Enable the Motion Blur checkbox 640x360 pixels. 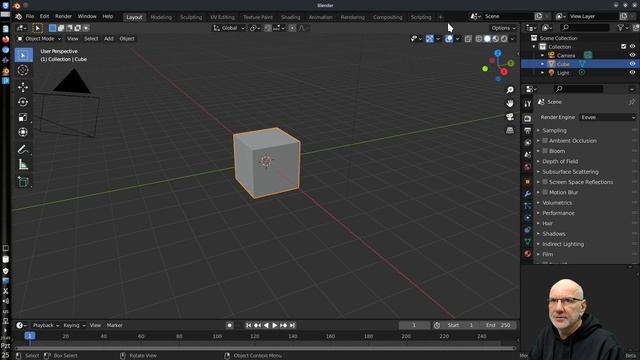pos(545,192)
